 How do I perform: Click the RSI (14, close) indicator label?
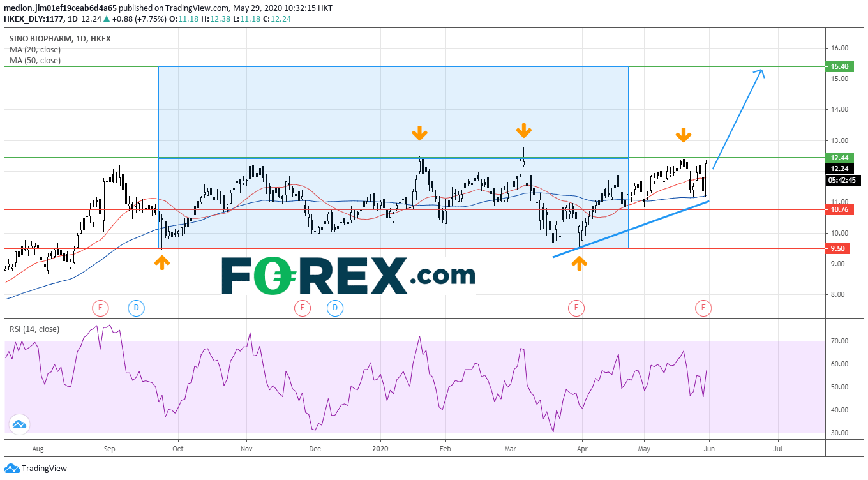click(x=34, y=329)
